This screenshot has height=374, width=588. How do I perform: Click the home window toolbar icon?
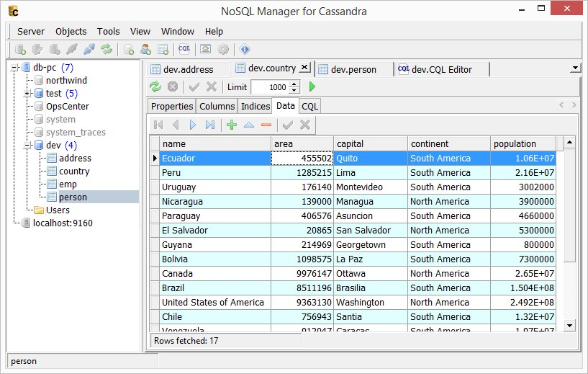(205, 49)
